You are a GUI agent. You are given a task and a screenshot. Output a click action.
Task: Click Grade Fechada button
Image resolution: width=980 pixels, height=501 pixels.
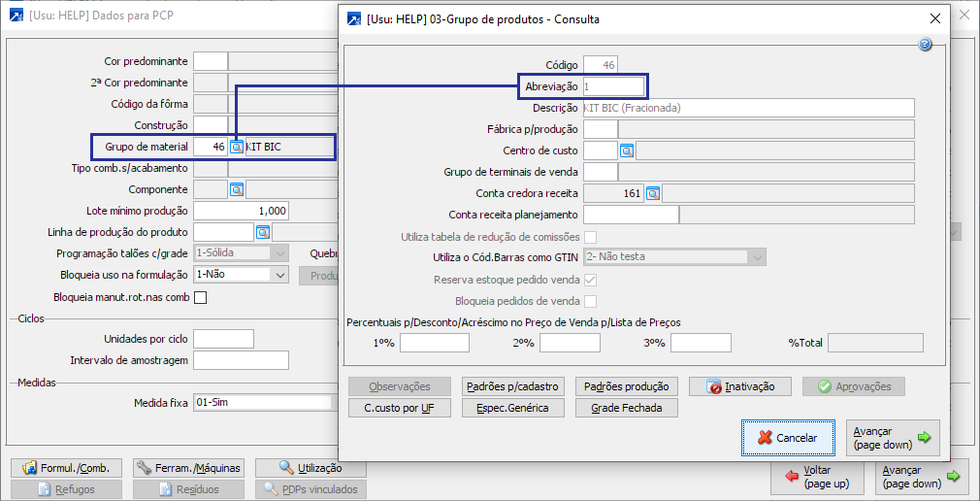tap(627, 408)
